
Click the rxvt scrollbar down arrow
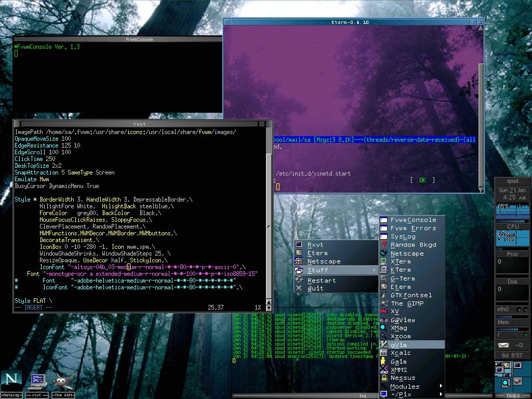[269, 308]
